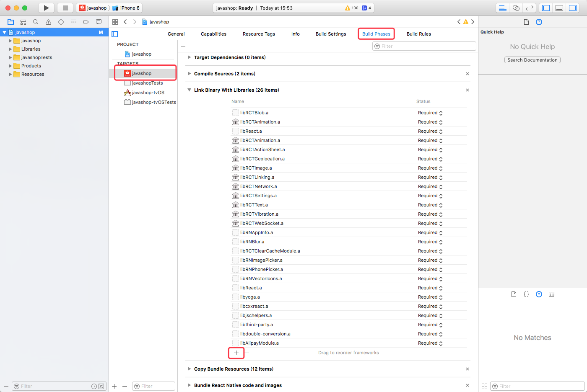Screen dimensions: 587x392
Task: Switch to the Build Rules tab
Action: click(419, 34)
